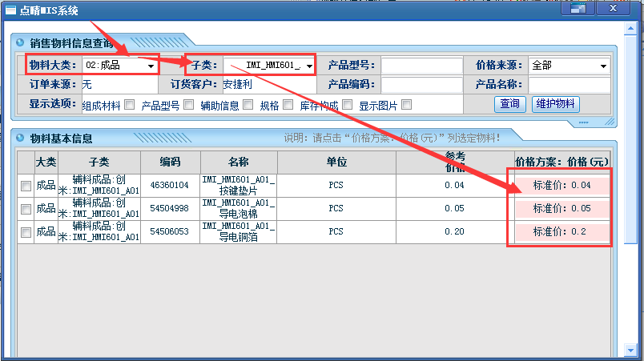The width and height of the screenshot is (644, 361).
Task: Click the name cell IMI_HMI601_A01_导电泡棉
Action: (x=238, y=208)
